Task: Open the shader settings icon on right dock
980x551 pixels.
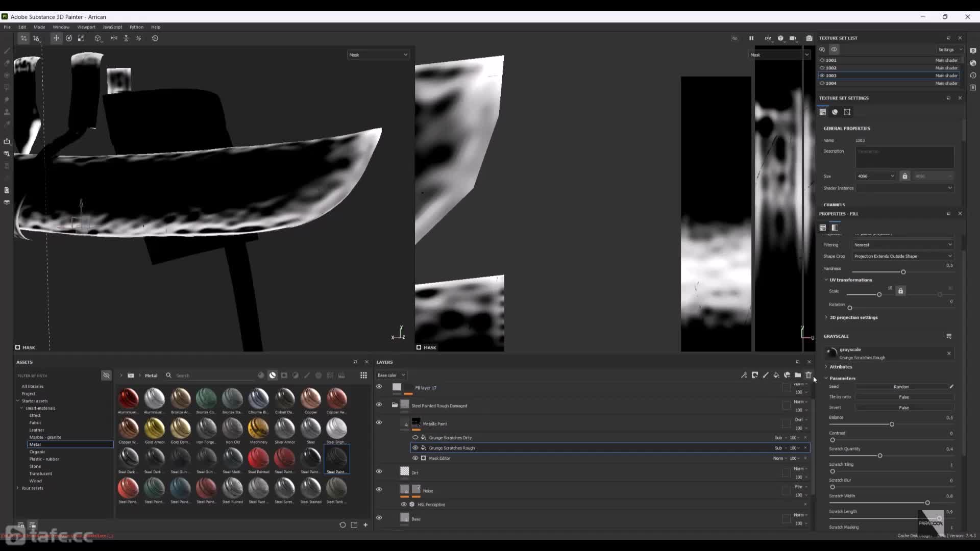Action: [973, 63]
